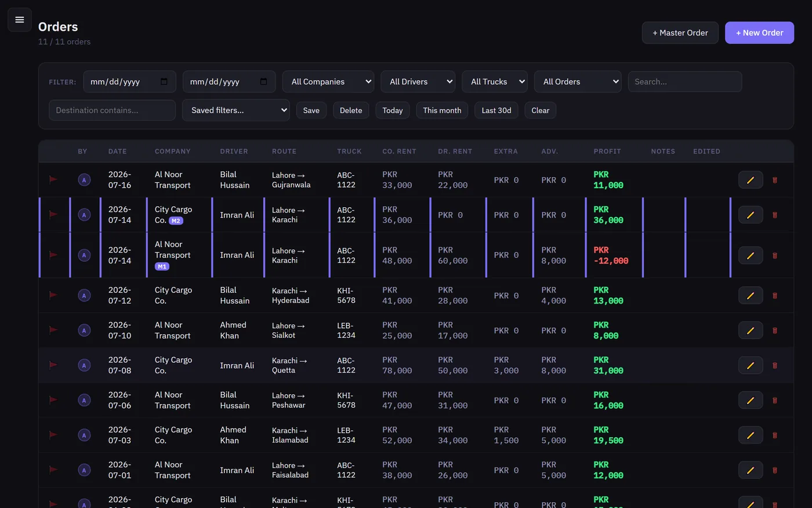This screenshot has width=812, height=508.
Task: Click the DRIVER column header
Action: (234, 152)
